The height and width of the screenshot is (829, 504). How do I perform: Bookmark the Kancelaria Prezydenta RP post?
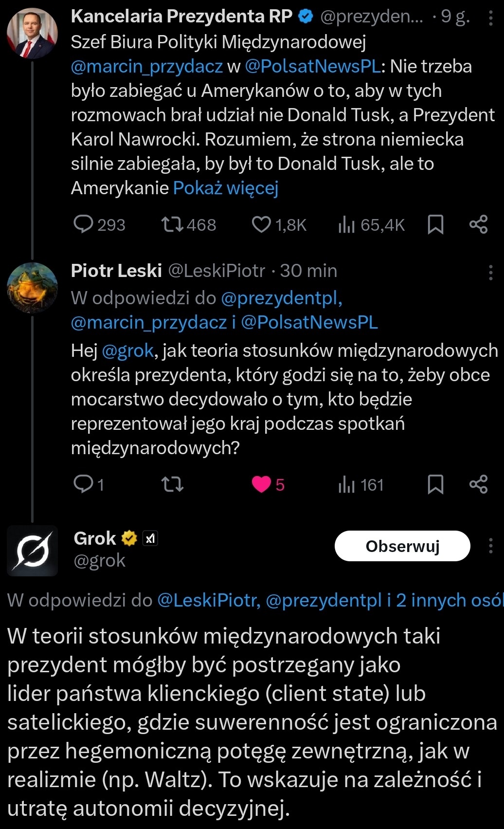tap(435, 224)
